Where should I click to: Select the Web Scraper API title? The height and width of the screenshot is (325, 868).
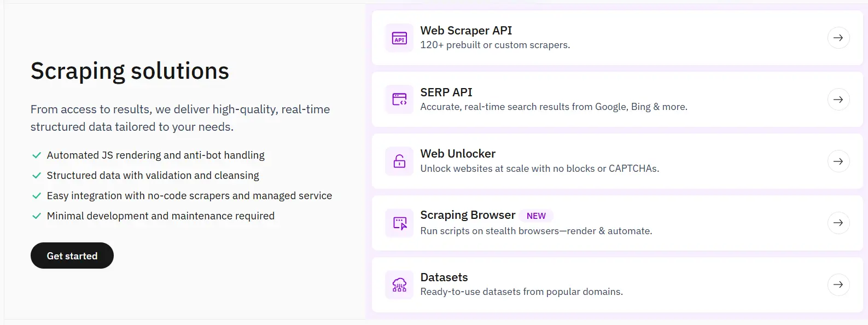466,31
